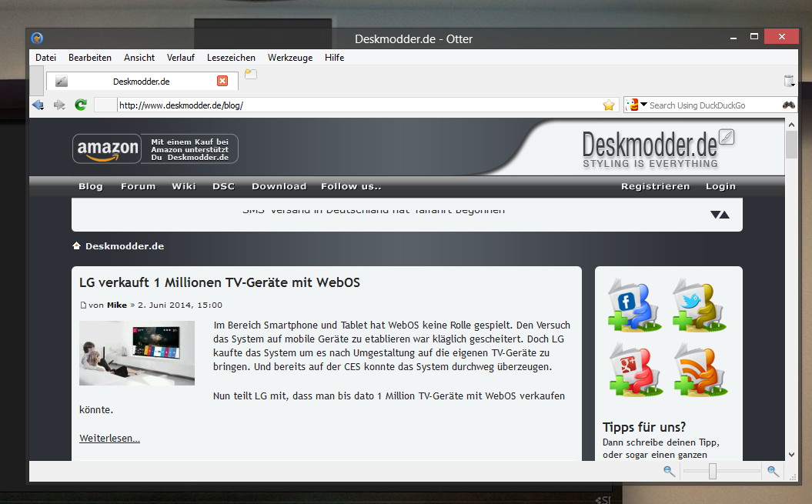Click the Weiterlesen... link

pyautogui.click(x=110, y=439)
